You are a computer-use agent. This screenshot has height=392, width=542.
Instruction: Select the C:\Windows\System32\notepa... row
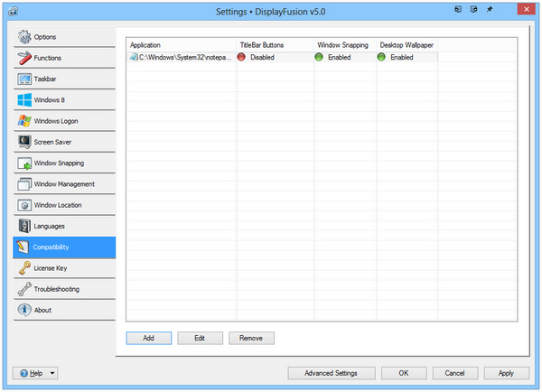click(x=283, y=57)
